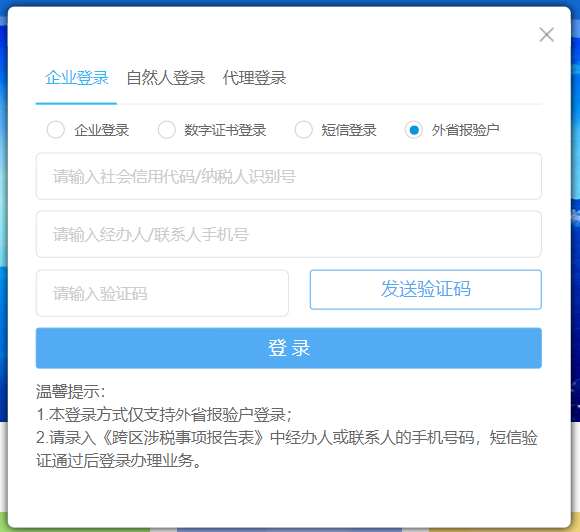Click the tip line 仅支持外省报验户登录
Screen dimensions: 580x532
click(x=164, y=415)
